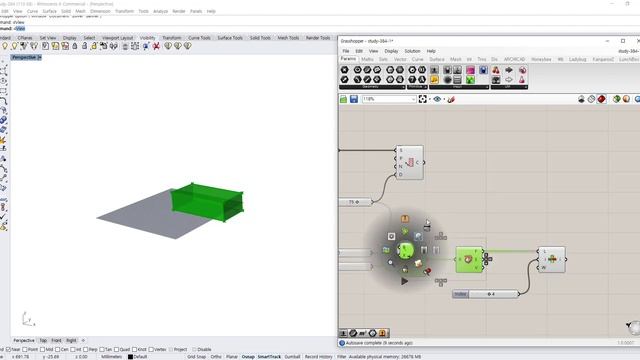Image resolution: width=640 pixels, height=360 pixels.
Task: Open the Rhino Analyze menu
Action: coord(160,11)
